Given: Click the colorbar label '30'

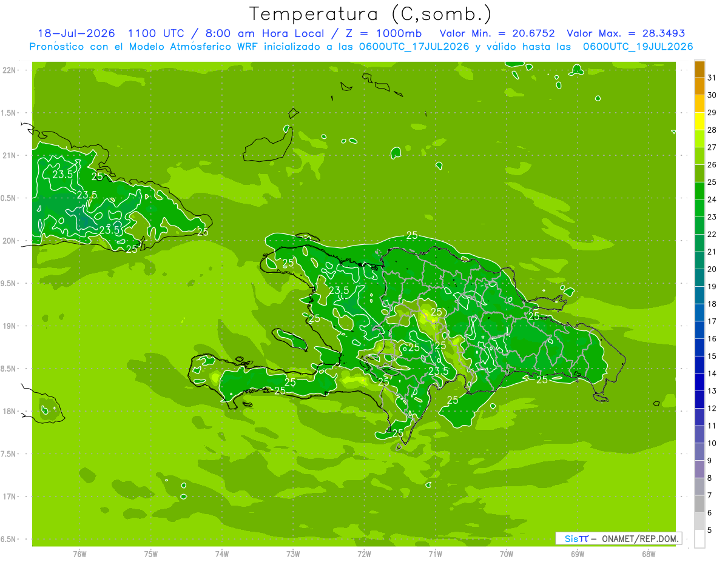Looking at the screenshot, I should coord(713,95).
